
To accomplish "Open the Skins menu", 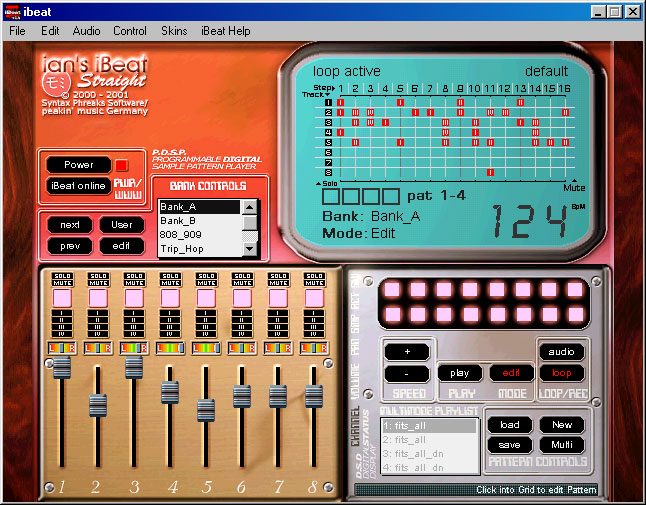I will coord(174,31).
